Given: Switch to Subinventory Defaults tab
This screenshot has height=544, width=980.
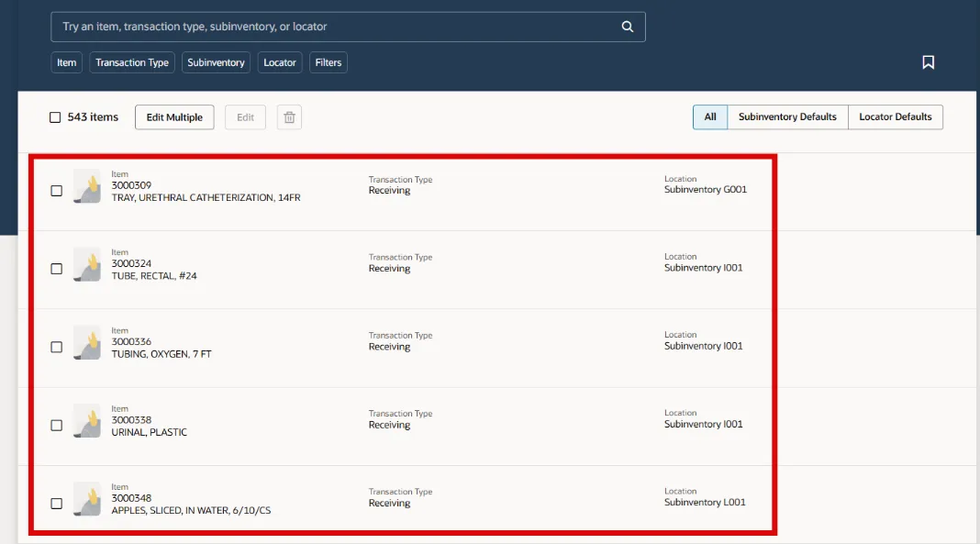Looking at the screenshot, I should click(787, 117).
